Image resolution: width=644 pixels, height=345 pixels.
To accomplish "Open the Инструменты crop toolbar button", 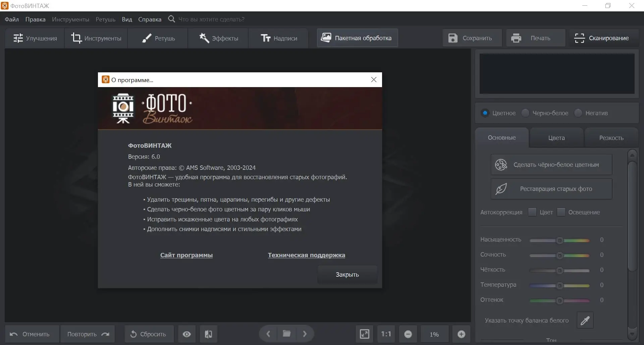I will [x=96, y=38].
